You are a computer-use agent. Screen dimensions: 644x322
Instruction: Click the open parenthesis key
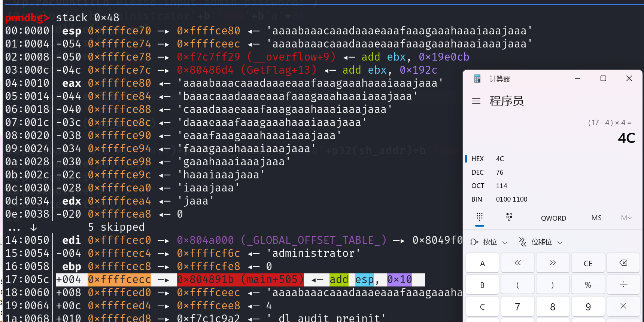tap(518, 285)
